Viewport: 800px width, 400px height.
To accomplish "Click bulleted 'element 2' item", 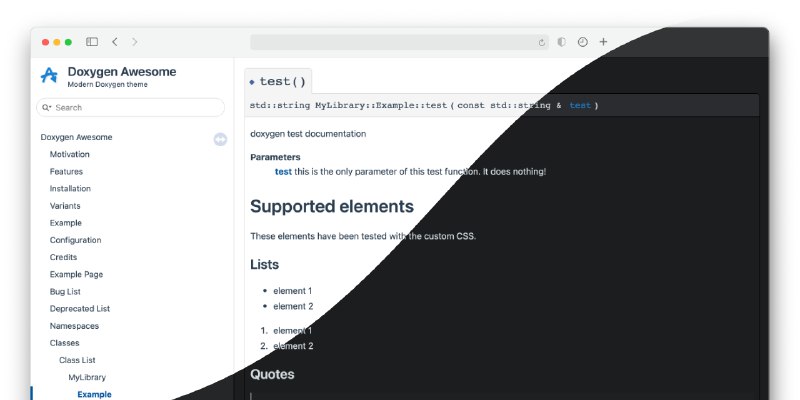I will point(293,306).
